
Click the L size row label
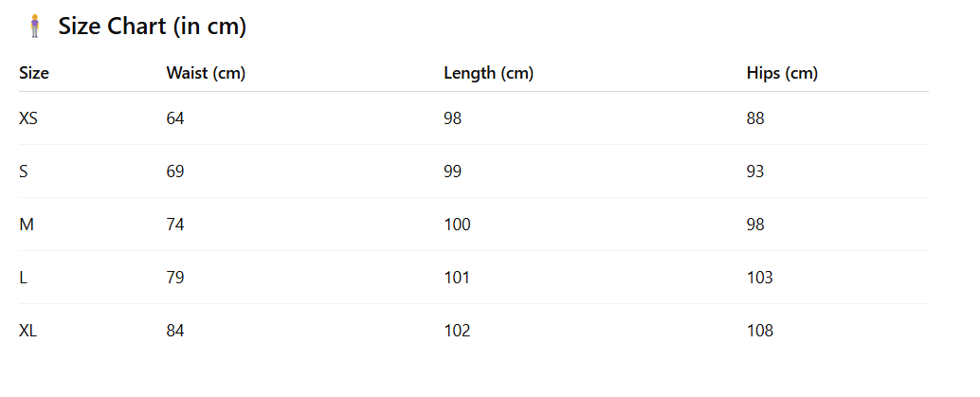click(23, 278)
